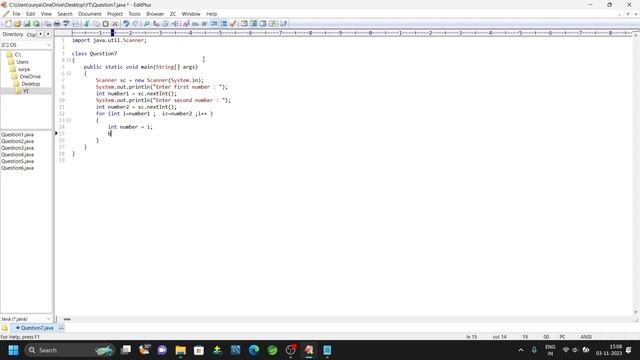Open Question2.java from file list

(18, 141)
